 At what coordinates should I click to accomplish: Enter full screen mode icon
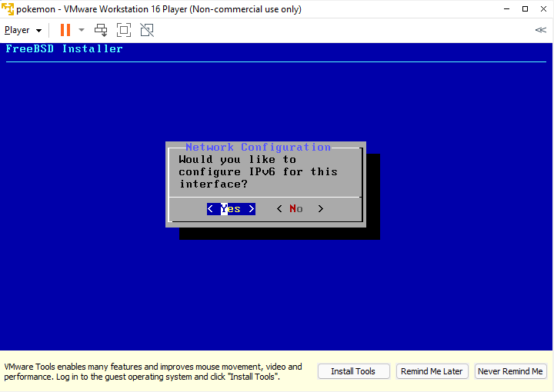[124, 30]
